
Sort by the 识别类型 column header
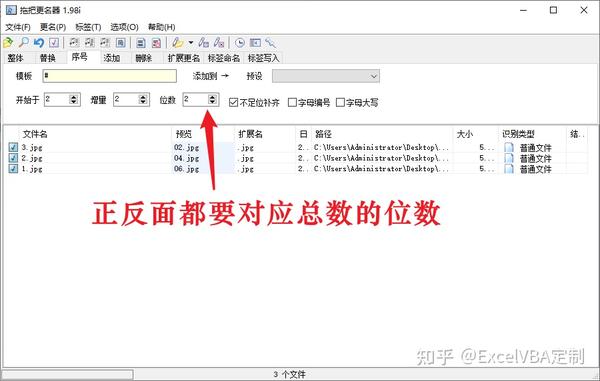click(518, 134)
